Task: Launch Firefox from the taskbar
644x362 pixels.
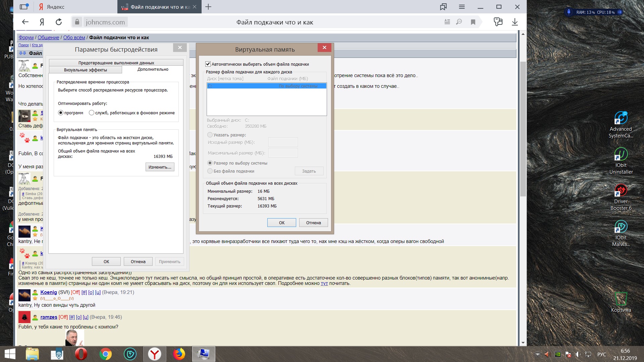Action: [x=179, y=354]
